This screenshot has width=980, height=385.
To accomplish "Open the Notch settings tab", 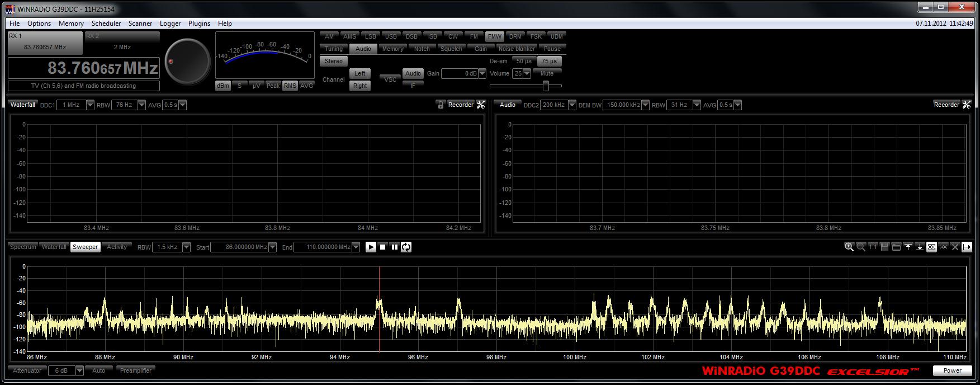I will [422, 49].
